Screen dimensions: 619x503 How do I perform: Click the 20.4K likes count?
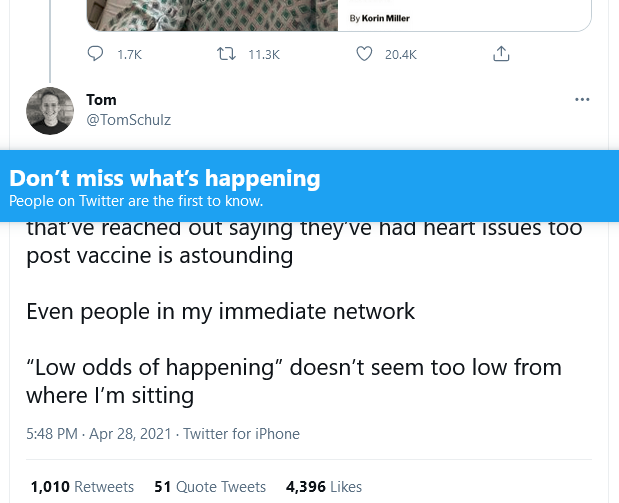point(400,54)
